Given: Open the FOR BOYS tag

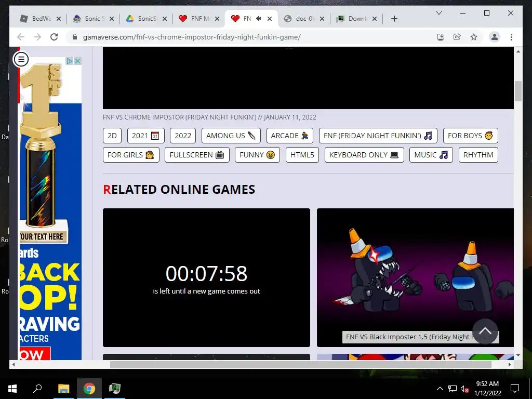Looking at the screenshot, I should [471, 136].
